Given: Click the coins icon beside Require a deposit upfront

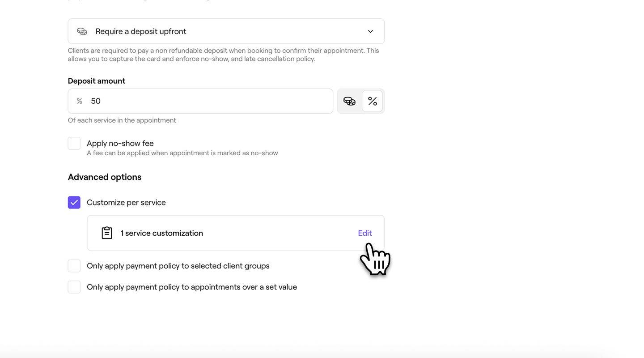Looking at the screenshot, I should tap(82, 31).
